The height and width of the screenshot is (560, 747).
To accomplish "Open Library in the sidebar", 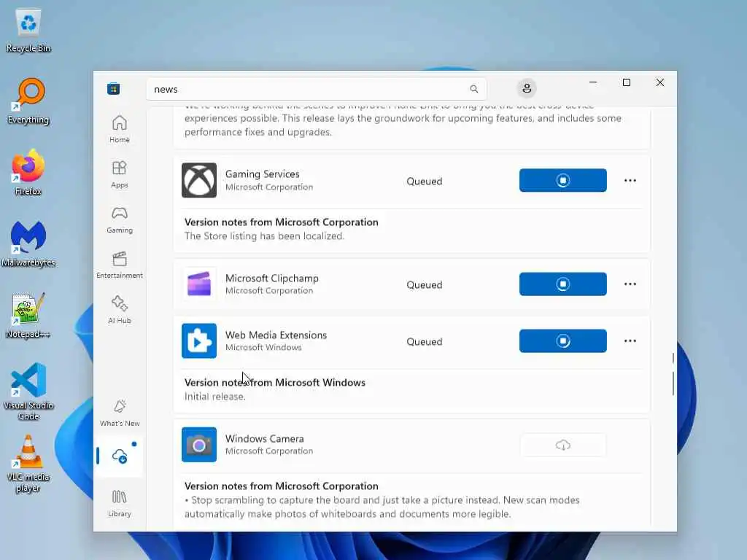I will pyautogui.click(x=120, y=503).
